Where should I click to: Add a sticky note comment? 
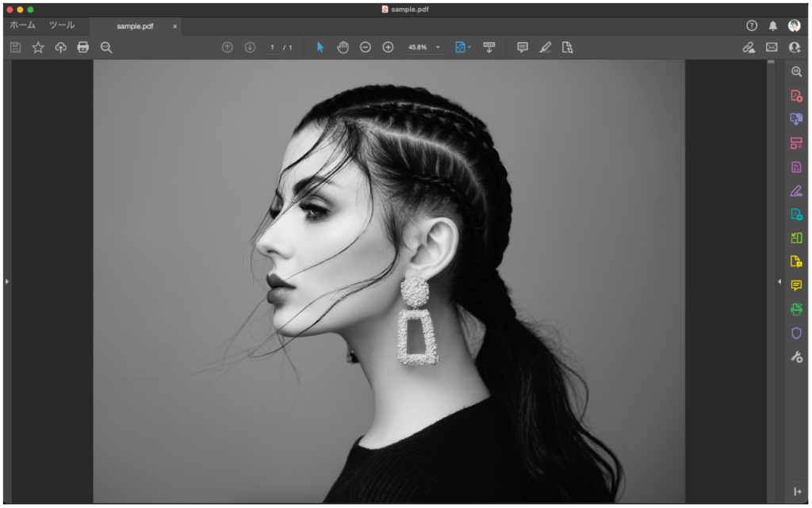tap(523, 48)
